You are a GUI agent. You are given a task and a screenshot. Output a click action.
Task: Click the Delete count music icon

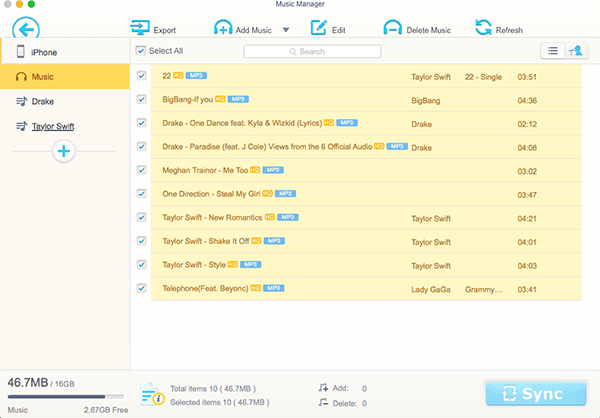[323, 403]
